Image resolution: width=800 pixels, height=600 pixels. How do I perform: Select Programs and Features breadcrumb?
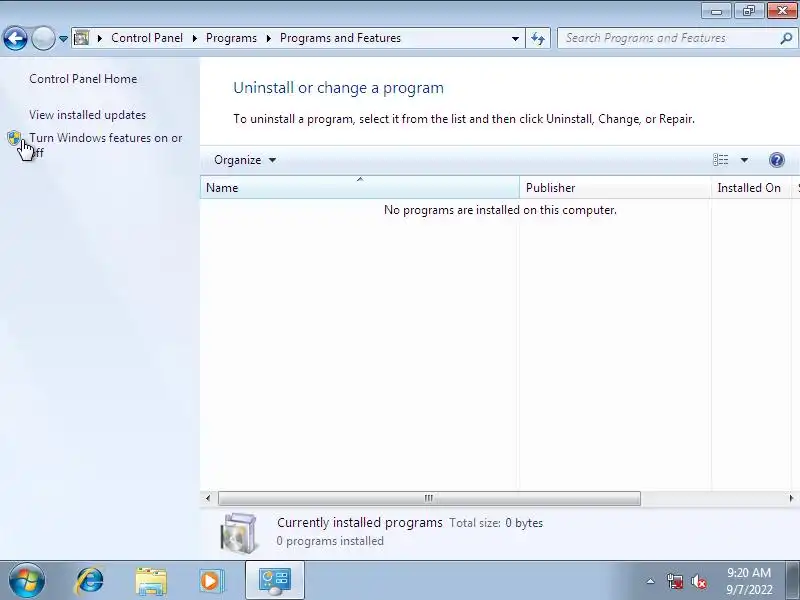(340, 38)
